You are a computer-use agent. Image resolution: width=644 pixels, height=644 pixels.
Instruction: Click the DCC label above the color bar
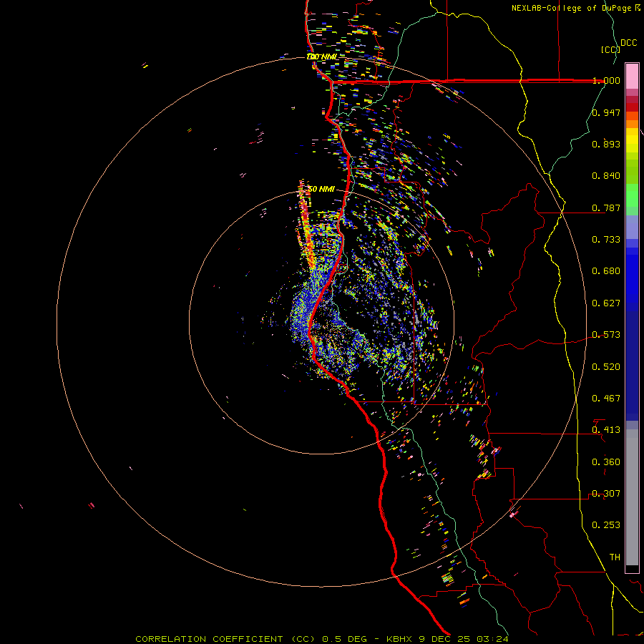click(x=628, y=43)
